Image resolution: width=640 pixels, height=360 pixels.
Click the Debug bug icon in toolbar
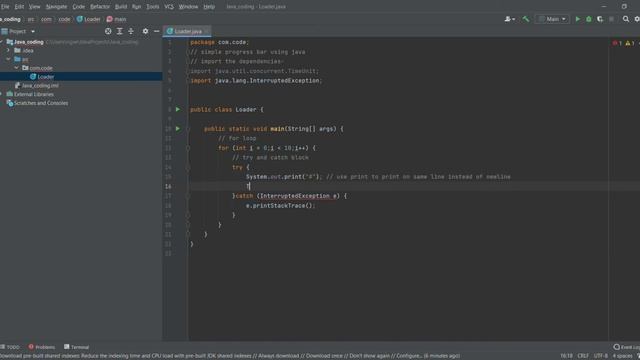(x=589, y=19)
